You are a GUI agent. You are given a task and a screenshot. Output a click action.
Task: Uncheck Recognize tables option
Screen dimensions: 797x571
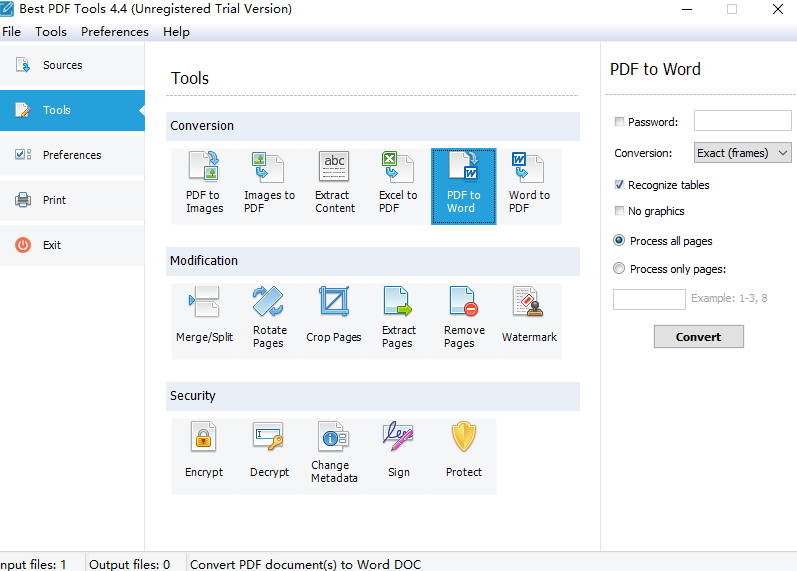tap(619, 185)
